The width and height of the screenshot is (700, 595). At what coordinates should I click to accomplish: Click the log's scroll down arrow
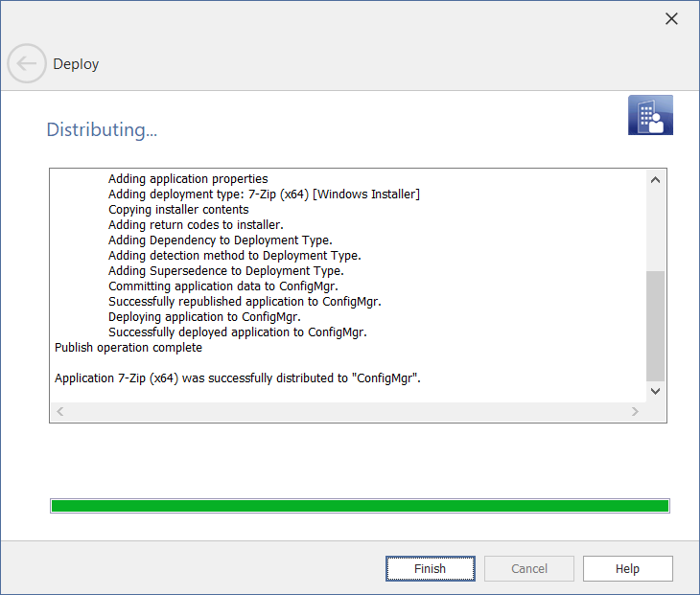tap(656, 391)
